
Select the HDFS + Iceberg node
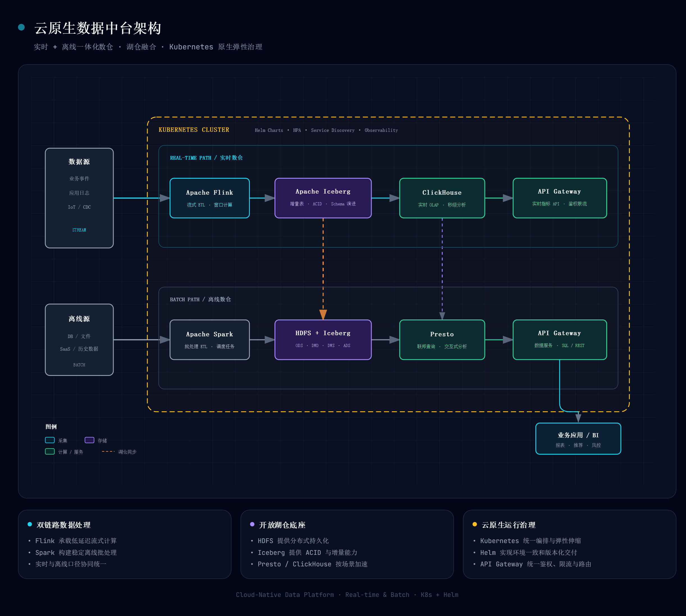(x=323, y=339)
